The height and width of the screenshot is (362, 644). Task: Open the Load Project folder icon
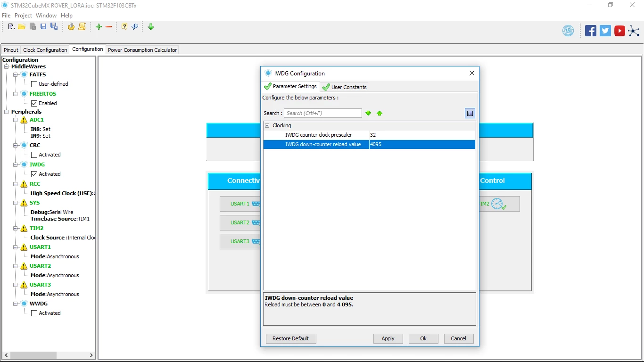coord(22,27)
